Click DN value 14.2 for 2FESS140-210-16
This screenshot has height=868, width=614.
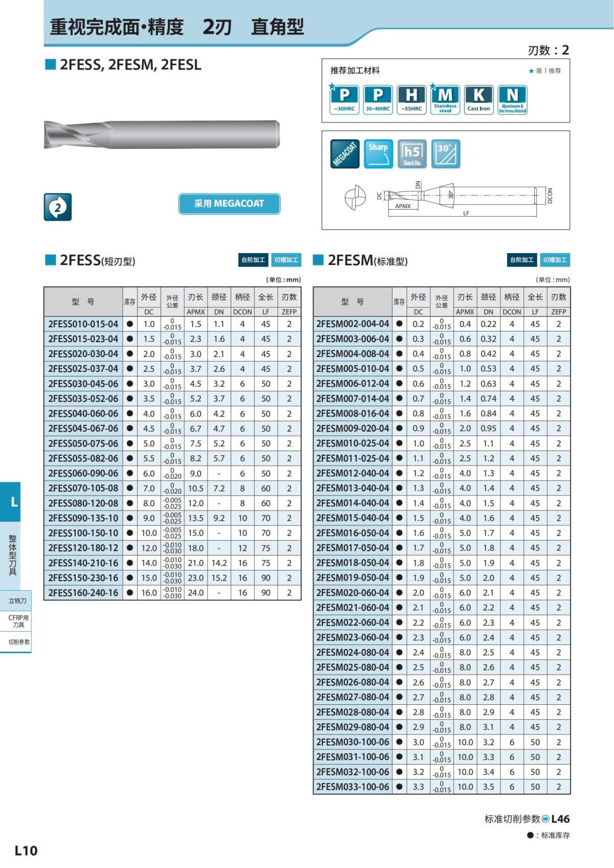coord(219,563)
